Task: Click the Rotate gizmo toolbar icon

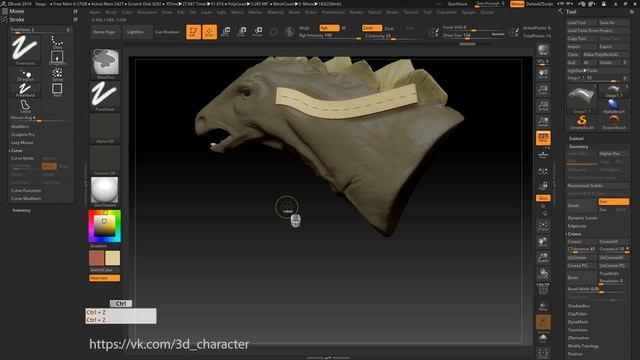Action: click(x=258, y=32)
